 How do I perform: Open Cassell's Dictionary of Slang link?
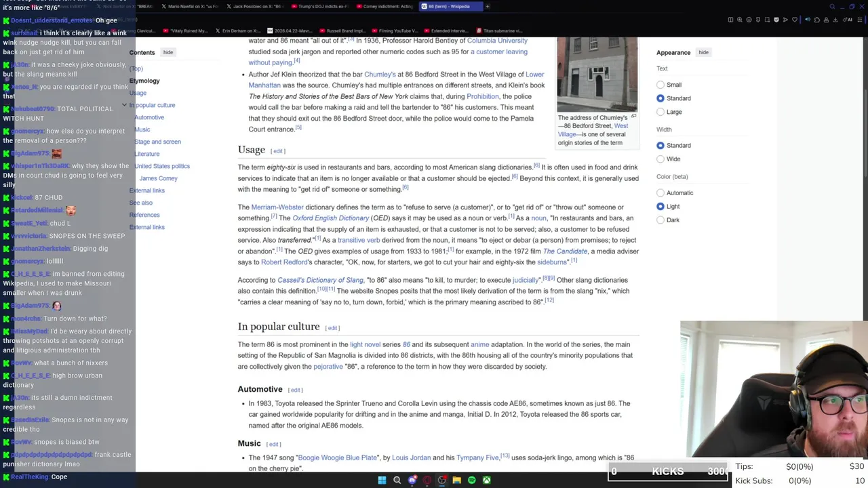coord(320,280)
